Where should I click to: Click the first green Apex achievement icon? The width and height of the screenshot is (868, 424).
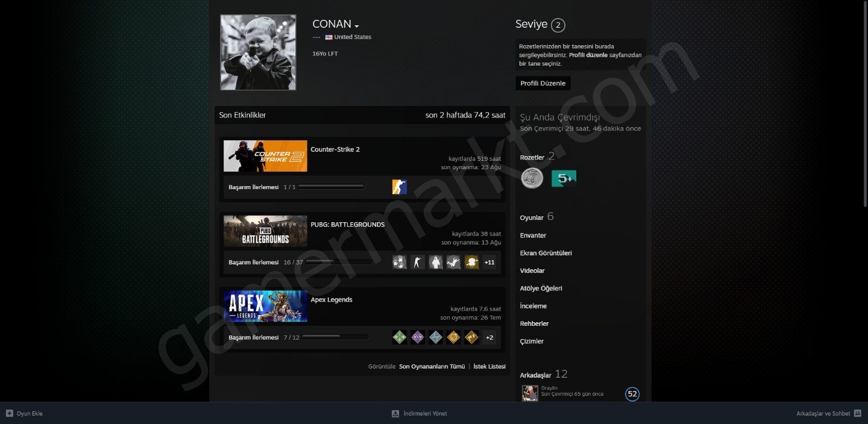point(400,337)
